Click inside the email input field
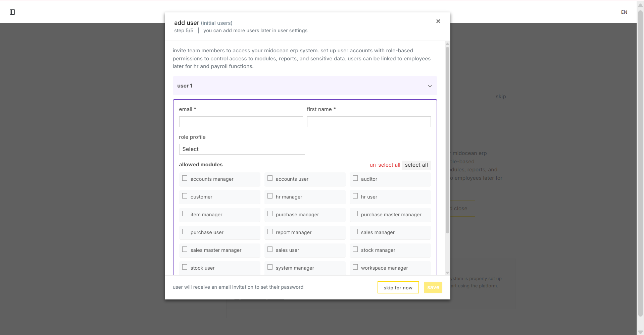644x335 pixels. coord(241,121)
